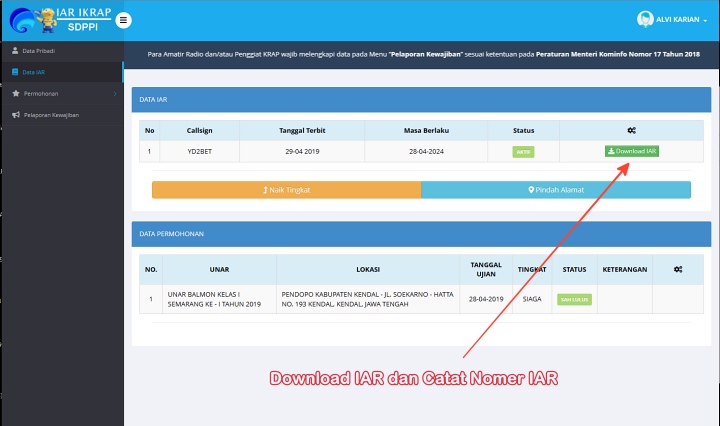
Task: Click the person icon beside Data Pribadi
Action: coord(14,50)
